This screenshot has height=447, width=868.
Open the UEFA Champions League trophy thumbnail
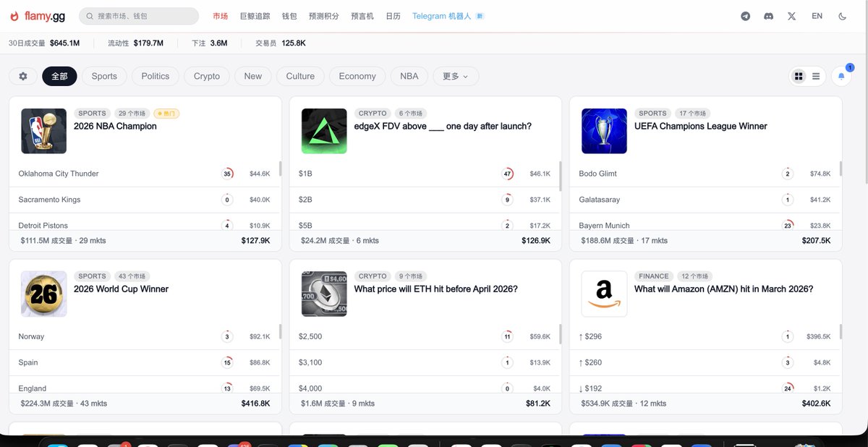point(604,131)
